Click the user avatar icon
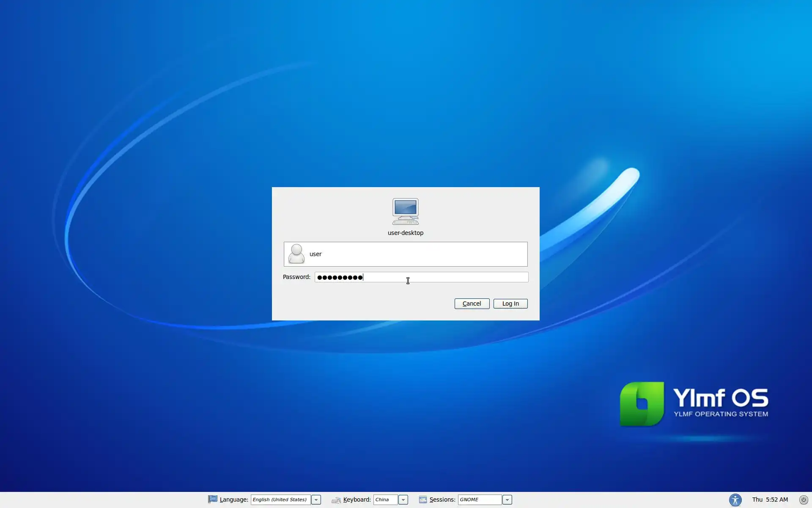812x508 pixels. [296, 254]
